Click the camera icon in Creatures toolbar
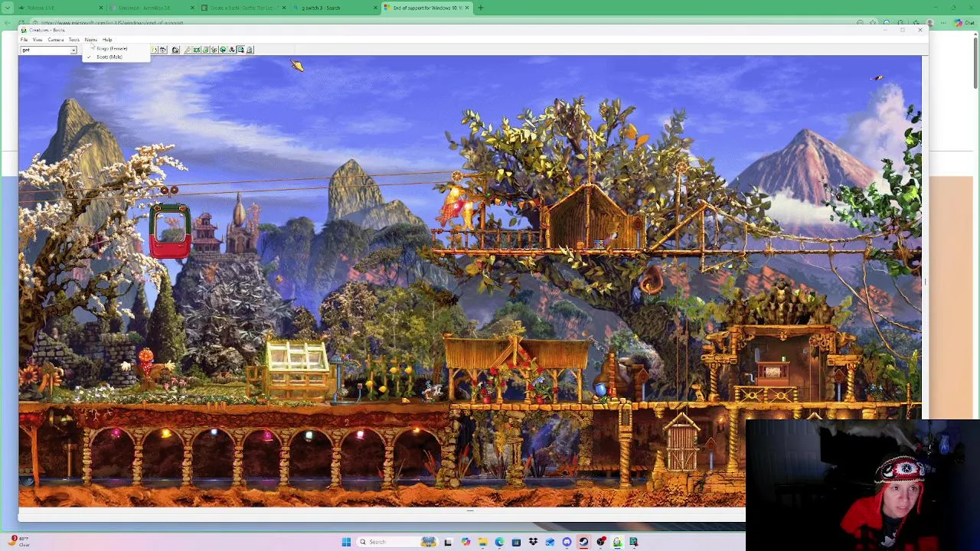Screen dimensions: 980x551 click(x=175, y=50)
